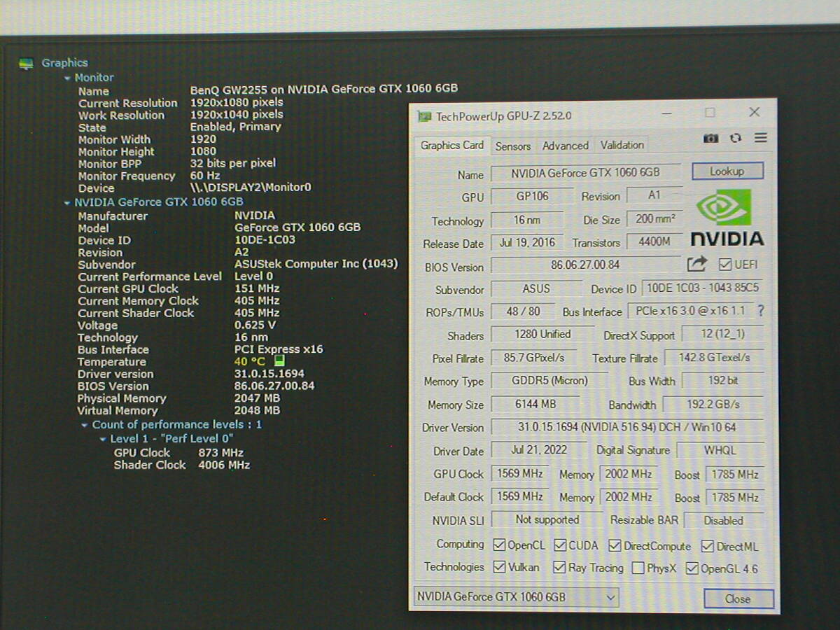Click the Close button in GPU-Z

pyautogui.click(x=738, y=599)
